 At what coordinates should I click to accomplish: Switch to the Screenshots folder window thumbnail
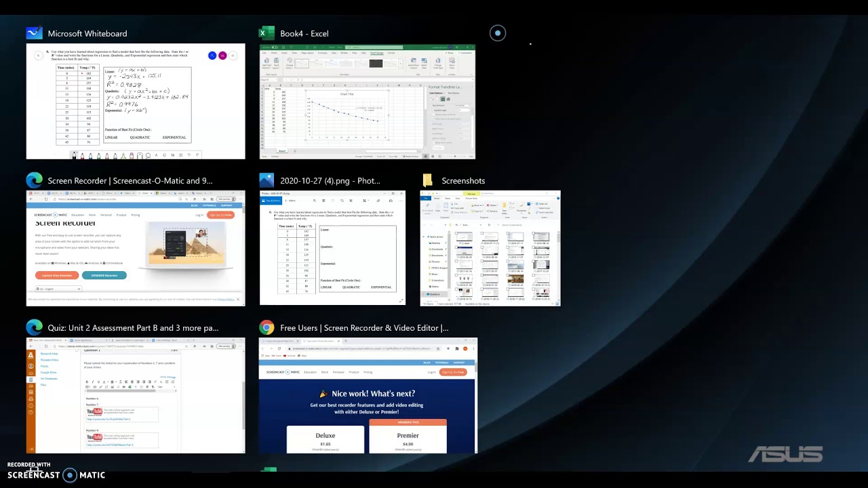click(490, 248)
